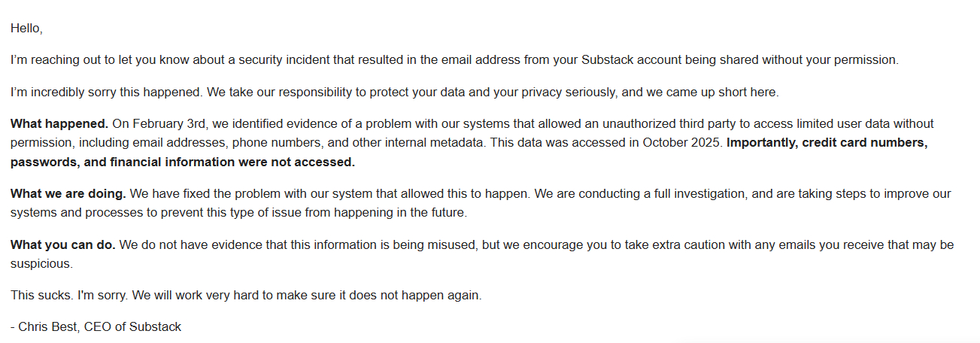Click bold text "Importantly, credit card numbers,"
Viewport: 980px width, 343px height.
tap(827, 142)
